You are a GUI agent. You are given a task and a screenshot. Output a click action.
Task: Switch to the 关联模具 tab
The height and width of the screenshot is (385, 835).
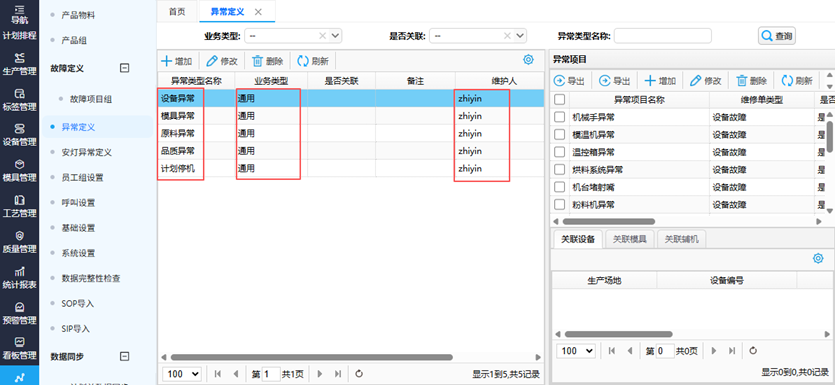tap(629, 239)
